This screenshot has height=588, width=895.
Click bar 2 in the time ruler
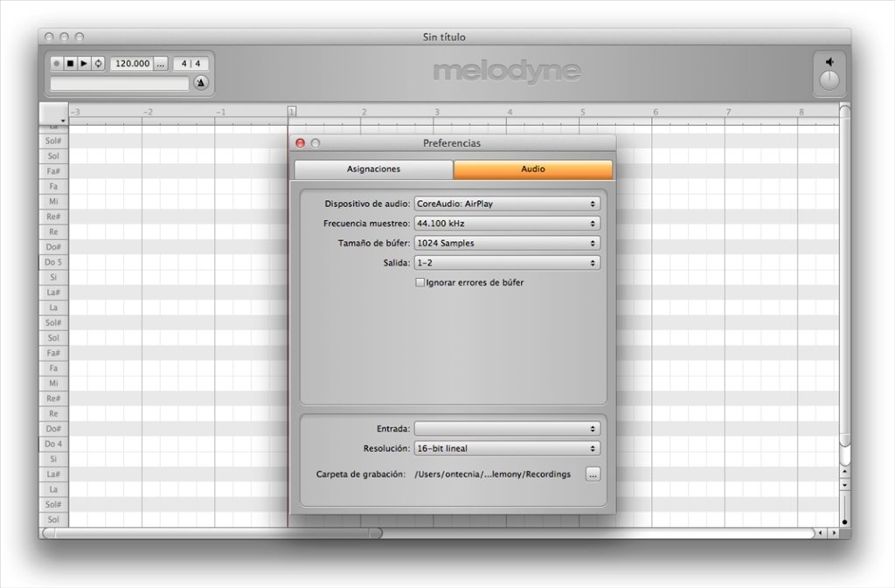[x=364, y=112]
